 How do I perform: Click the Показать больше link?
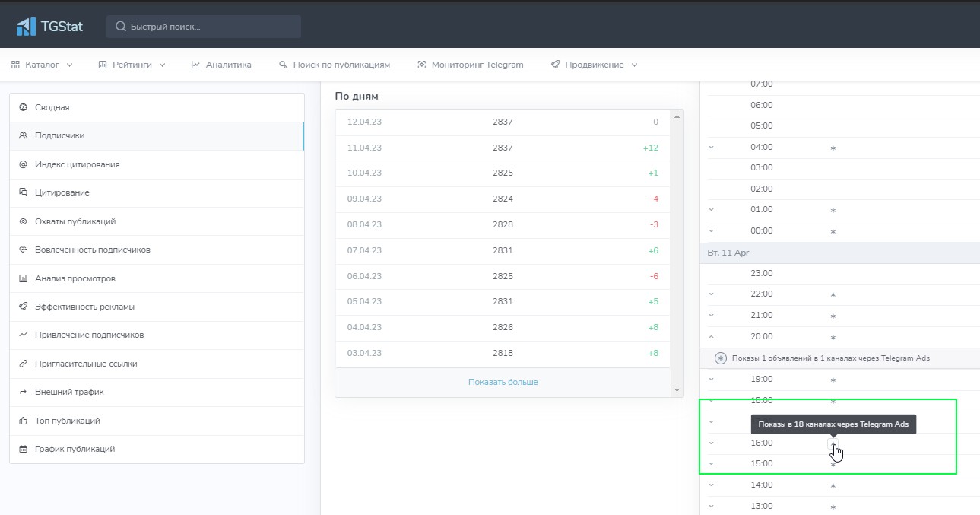pos(503,382)
